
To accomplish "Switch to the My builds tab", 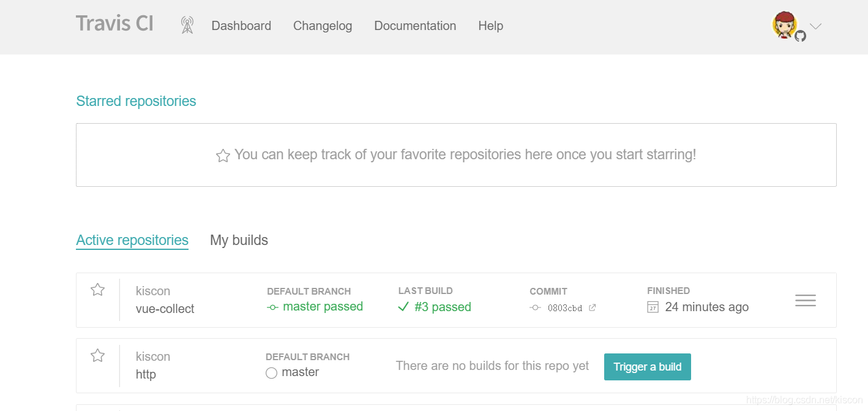I will (x=239, y=240).
